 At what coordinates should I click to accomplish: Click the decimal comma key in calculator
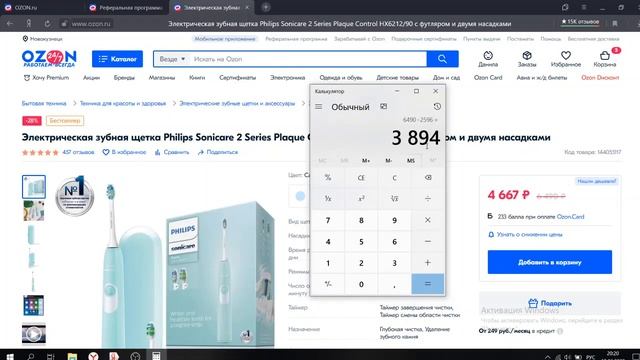(x=394, y=284)
